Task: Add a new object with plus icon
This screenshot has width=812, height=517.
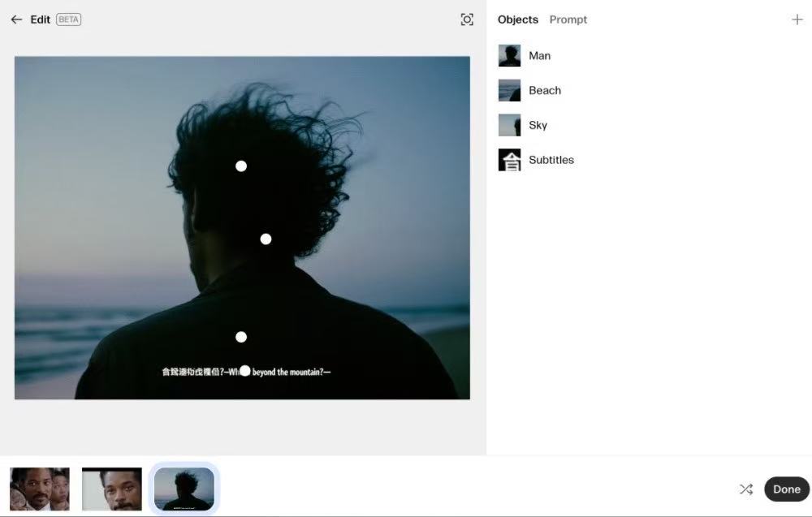Action: tap(797, 19)
